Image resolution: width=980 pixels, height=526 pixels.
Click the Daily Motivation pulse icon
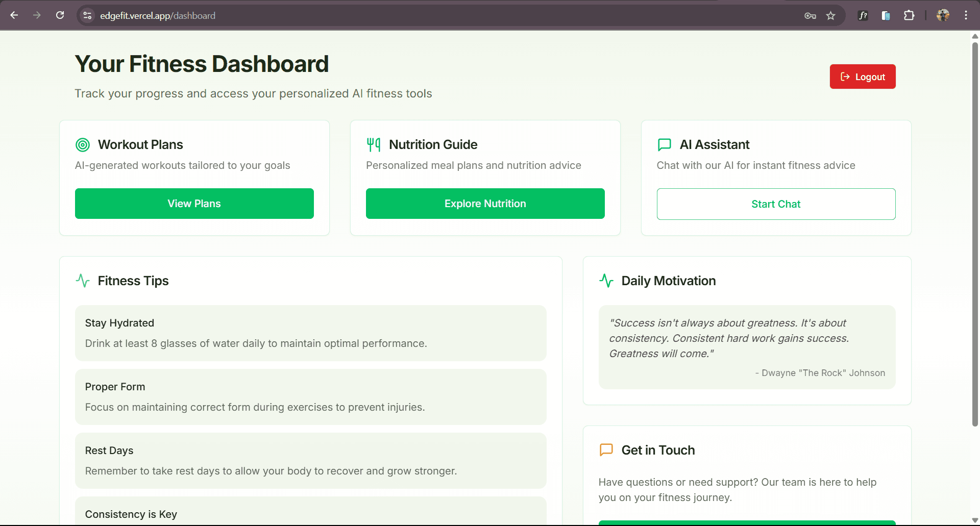[x=606, y=281]
